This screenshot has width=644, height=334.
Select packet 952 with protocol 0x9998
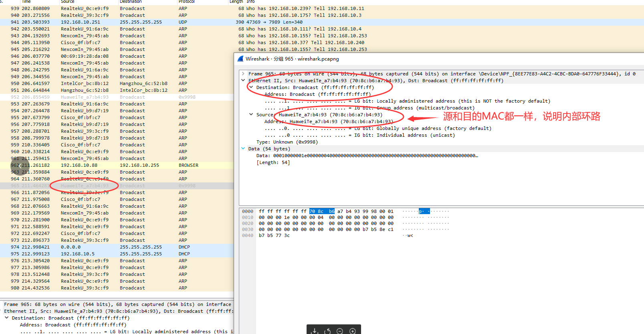coord(117,97)
